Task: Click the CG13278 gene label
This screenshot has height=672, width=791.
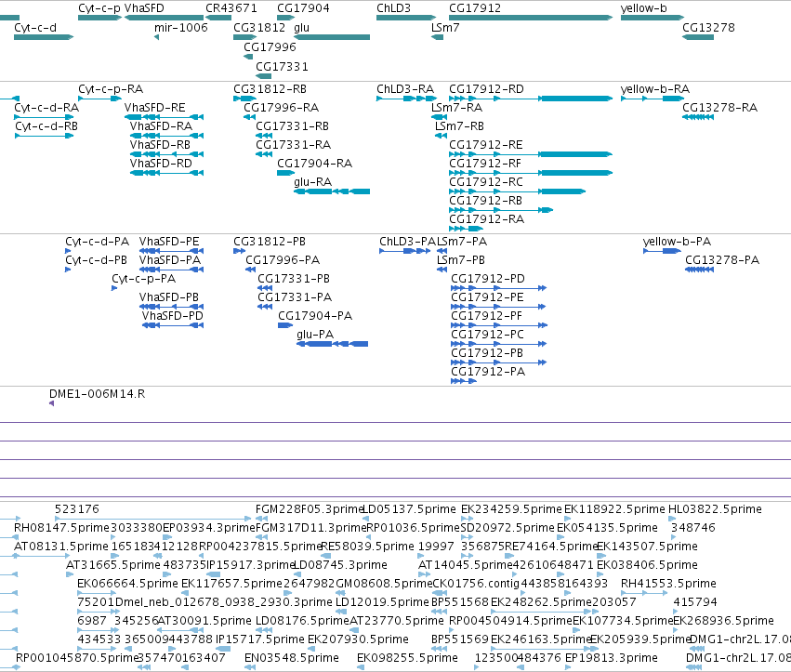Action: tap(708, 27)
